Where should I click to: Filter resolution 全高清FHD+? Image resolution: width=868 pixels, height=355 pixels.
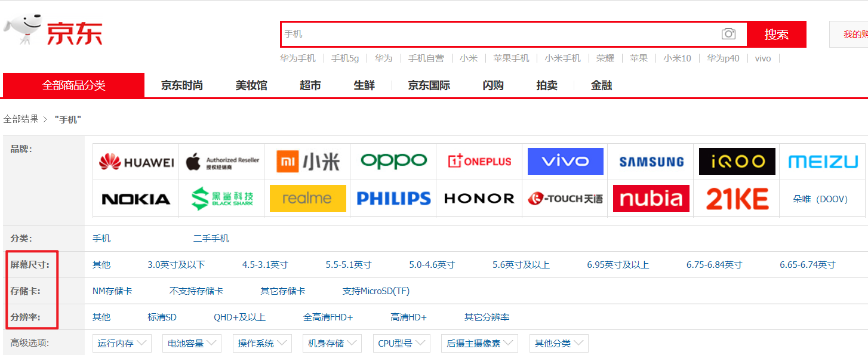click(x=328, y=317)
